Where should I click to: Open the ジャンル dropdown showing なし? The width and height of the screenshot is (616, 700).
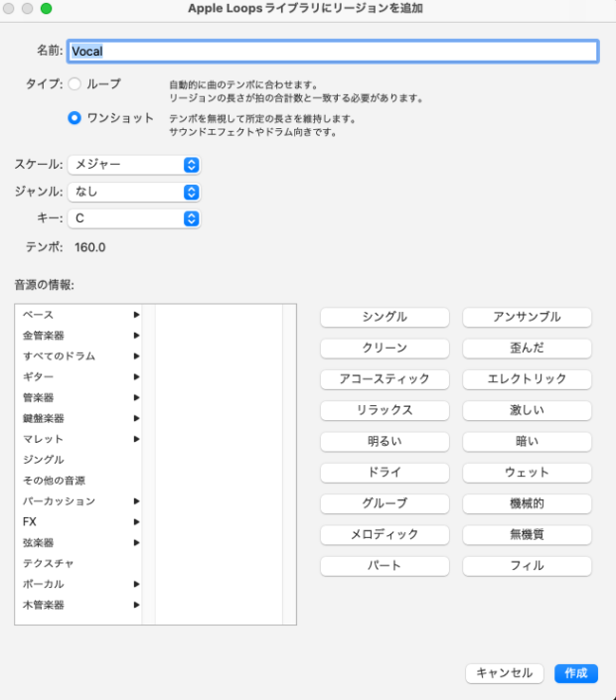pyautogui.click(x=134, y=192)
